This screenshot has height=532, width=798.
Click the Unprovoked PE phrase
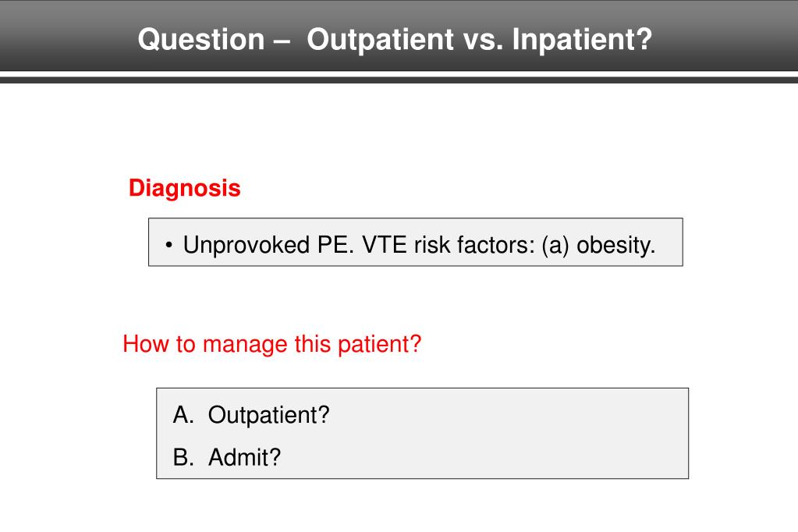[268, 245]
